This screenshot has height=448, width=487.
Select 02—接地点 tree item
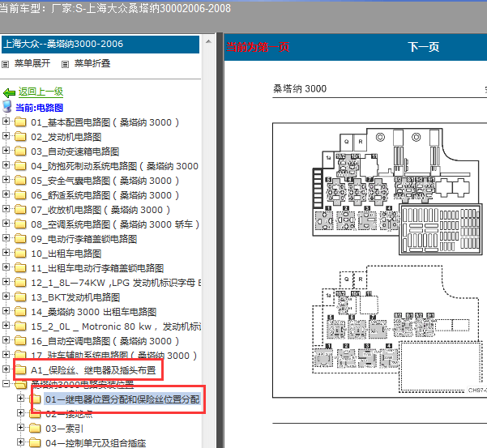[x=69, y=414]
